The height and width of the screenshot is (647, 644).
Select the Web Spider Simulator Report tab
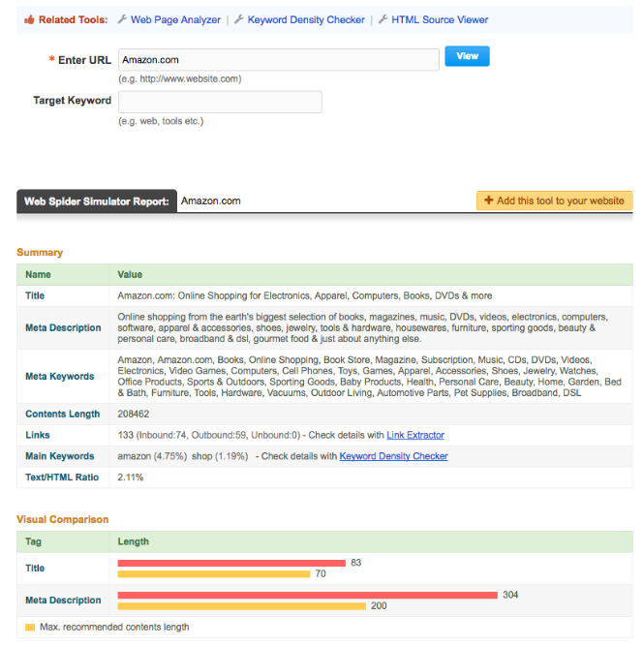(97, 200)
